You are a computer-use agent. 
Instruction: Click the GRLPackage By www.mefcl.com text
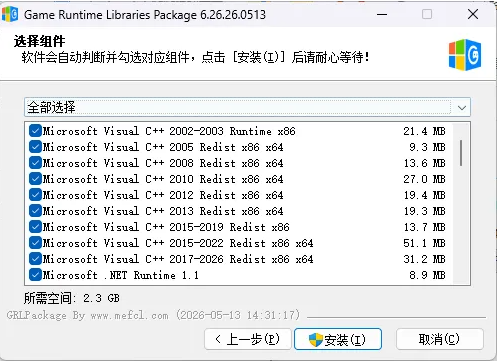(88, 315)
